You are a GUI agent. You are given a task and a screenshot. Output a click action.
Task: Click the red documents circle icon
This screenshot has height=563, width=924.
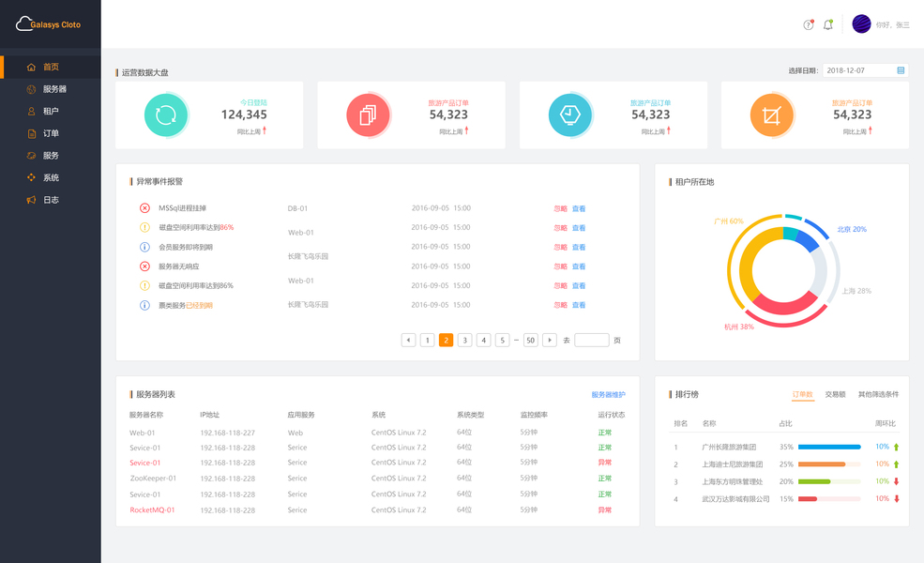tap(368, 115)
